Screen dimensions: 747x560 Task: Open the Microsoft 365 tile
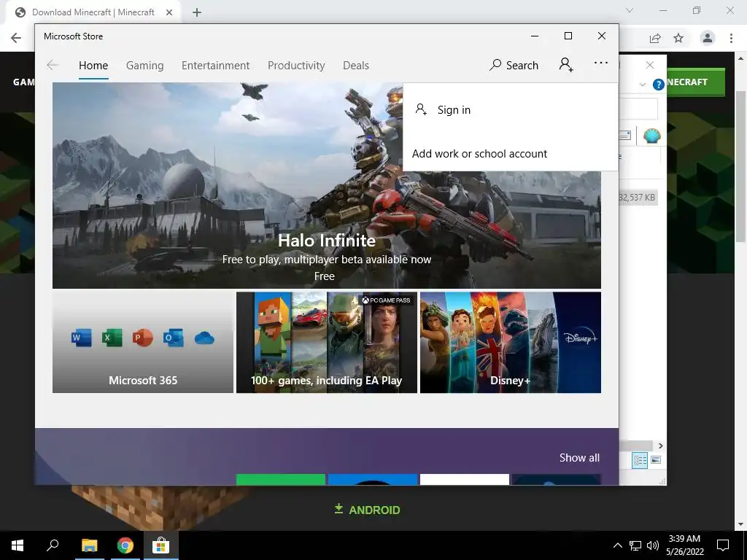143,343
